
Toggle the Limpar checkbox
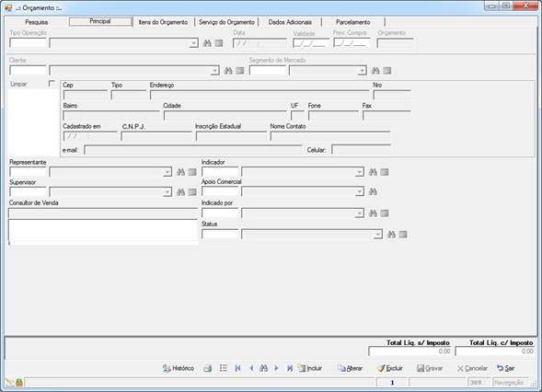point(52,84)
